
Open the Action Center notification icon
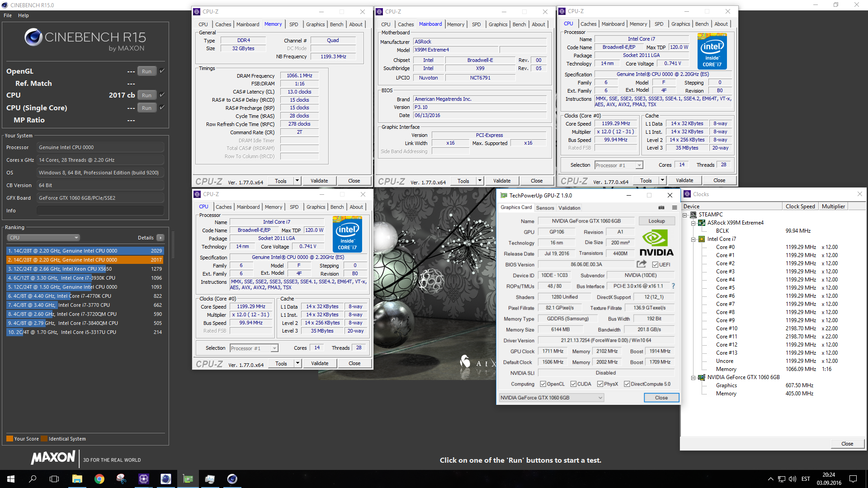pos(853,479)
